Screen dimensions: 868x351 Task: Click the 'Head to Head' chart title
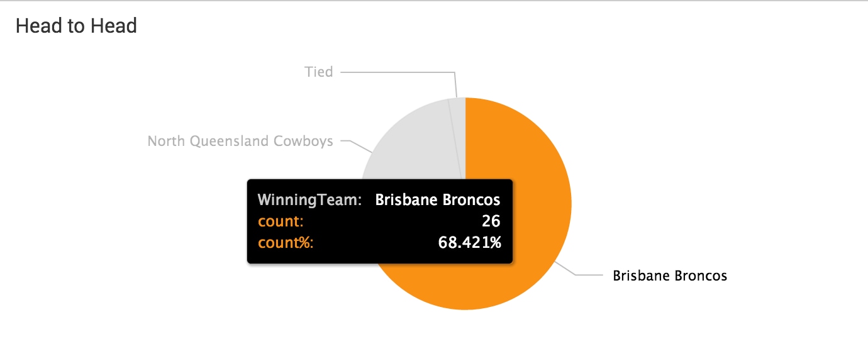(76, 26)
